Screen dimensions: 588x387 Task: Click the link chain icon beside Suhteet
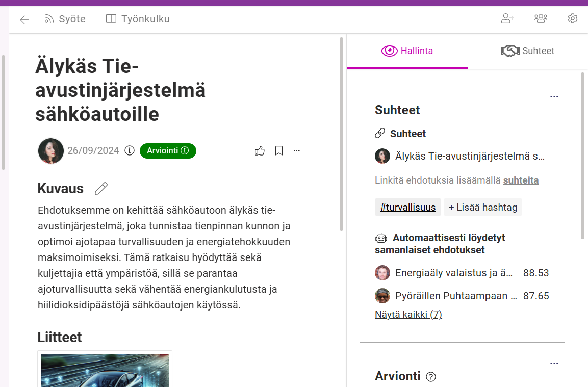380,133
